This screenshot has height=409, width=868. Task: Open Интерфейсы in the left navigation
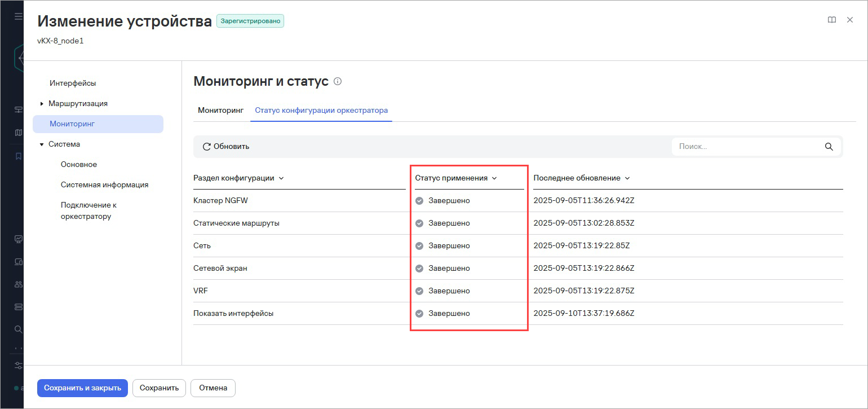[x=73, y=83]
